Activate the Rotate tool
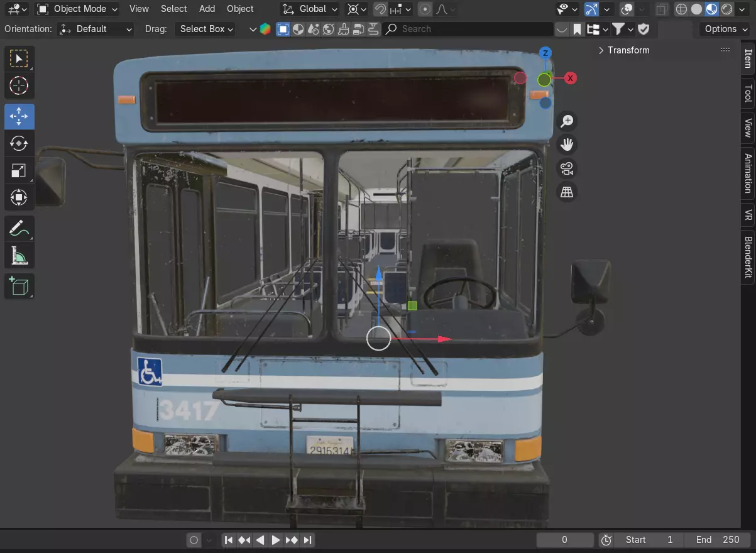756x553 pixels. coord(19,143)
